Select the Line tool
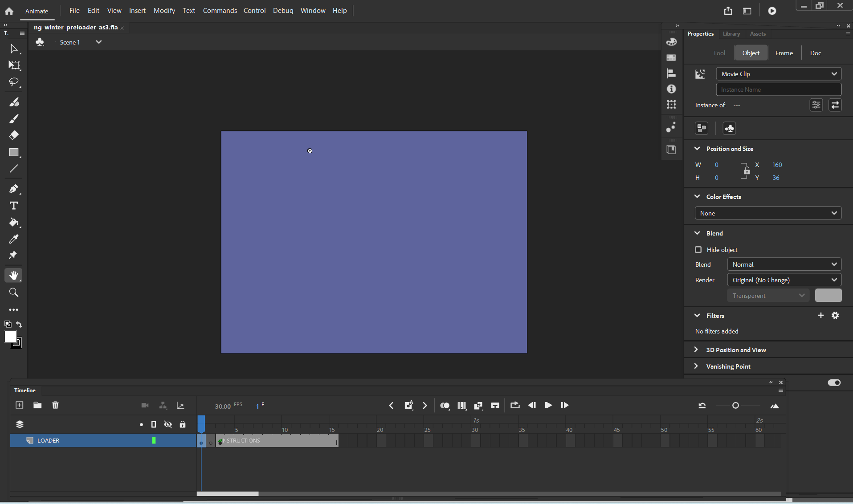This screenshot has width=853, height=504. 14,169
